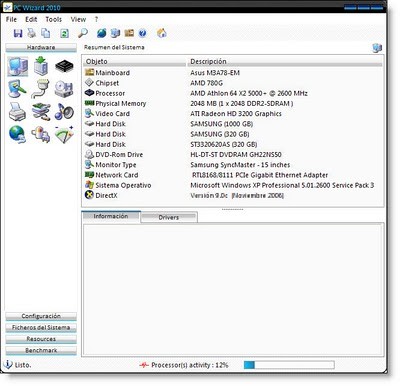Switch to the Información tab
Screen dimensions: 400x386
(111, 216)
